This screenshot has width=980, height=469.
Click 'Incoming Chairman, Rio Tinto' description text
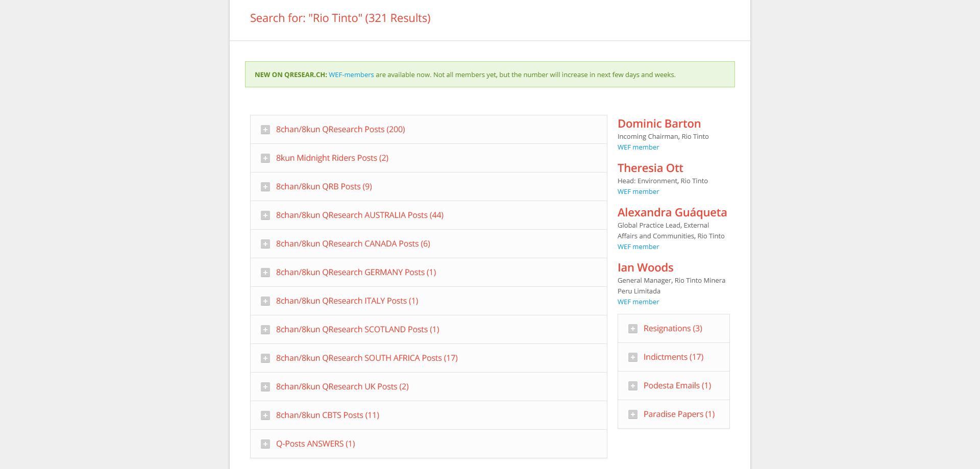663,137
